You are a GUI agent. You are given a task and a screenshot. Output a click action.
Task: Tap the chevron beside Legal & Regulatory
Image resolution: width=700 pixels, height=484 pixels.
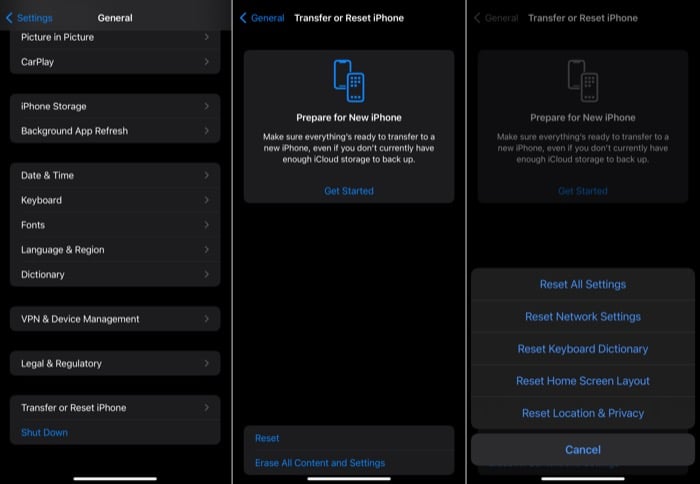206,363
